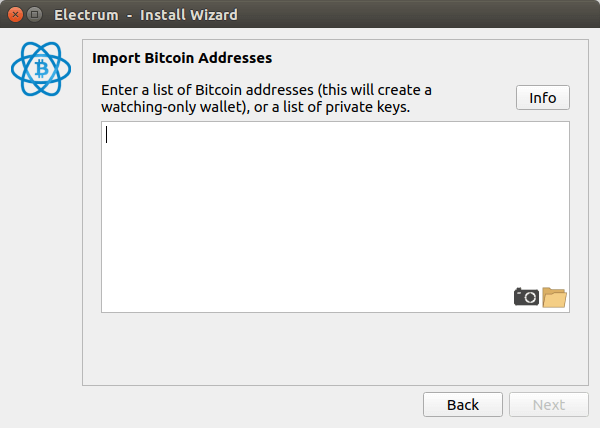Click the blinking cursor at text box start
Image resolution: width=600 pixels, height=428 pixels.
point(107,135)
